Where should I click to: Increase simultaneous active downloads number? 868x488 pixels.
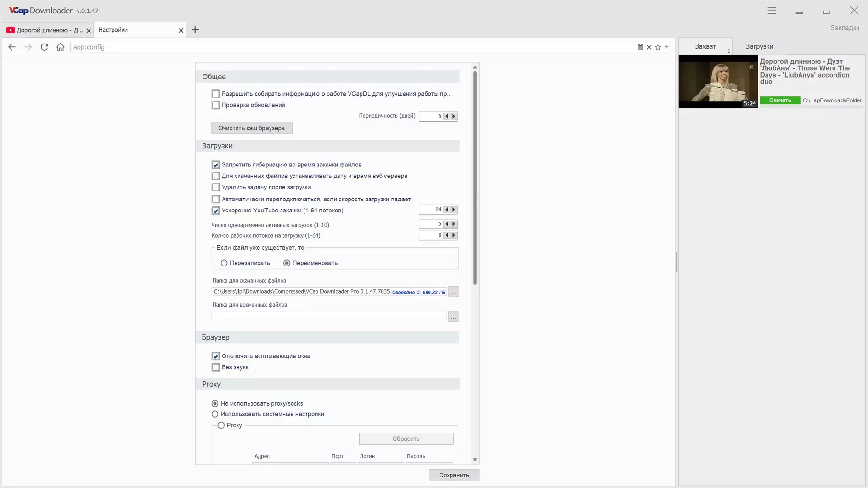click(x=454, y=224)
